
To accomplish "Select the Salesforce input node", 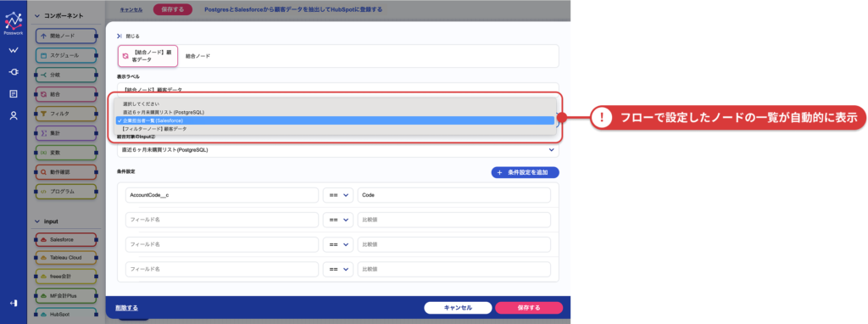I will pos(66,240).
